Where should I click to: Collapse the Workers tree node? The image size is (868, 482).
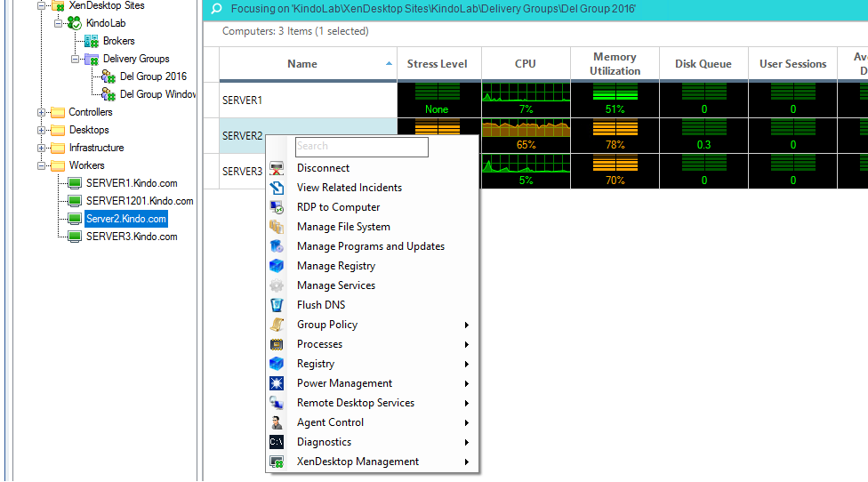coord(41,165)
